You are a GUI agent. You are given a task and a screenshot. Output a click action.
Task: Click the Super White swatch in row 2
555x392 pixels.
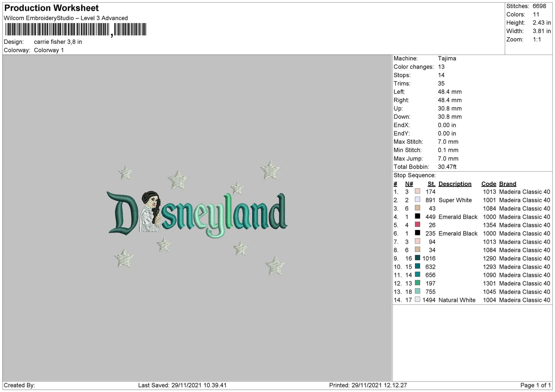click(x=417, y=200)
